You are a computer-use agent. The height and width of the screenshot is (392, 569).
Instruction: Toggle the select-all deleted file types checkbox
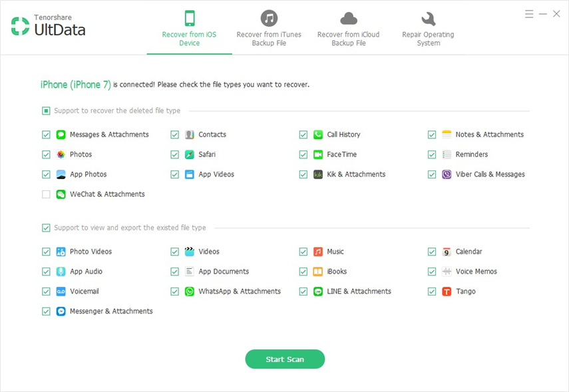tap(46, 110)
